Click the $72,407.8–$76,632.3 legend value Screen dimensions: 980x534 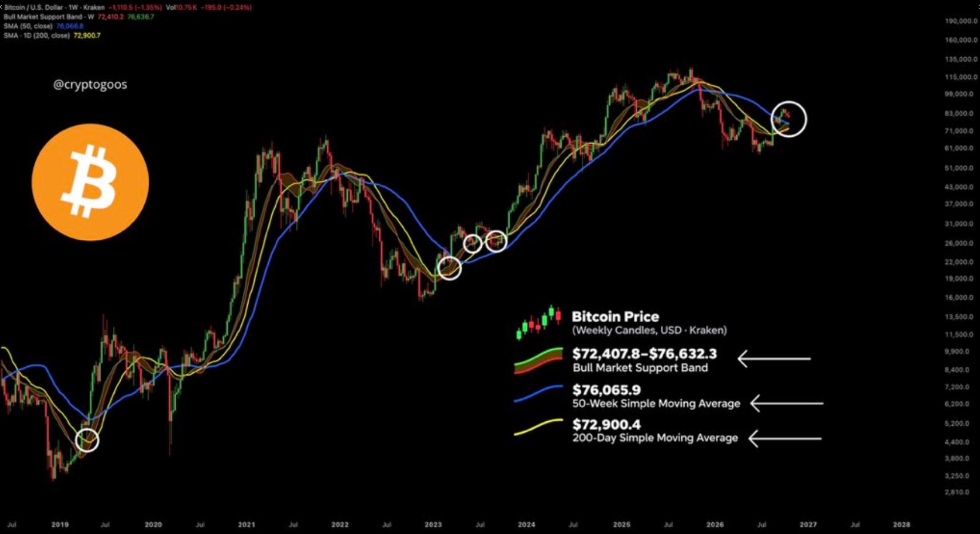point(645,354)
